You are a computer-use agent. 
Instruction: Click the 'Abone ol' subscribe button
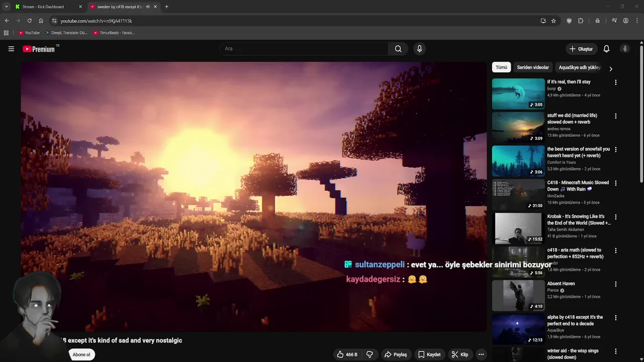point(82,354)
